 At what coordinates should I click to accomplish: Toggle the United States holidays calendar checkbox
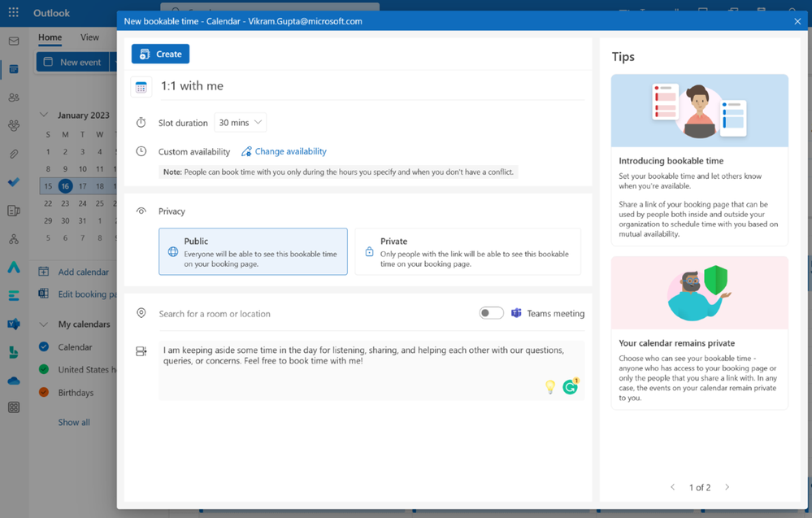[x=44, y=369]
